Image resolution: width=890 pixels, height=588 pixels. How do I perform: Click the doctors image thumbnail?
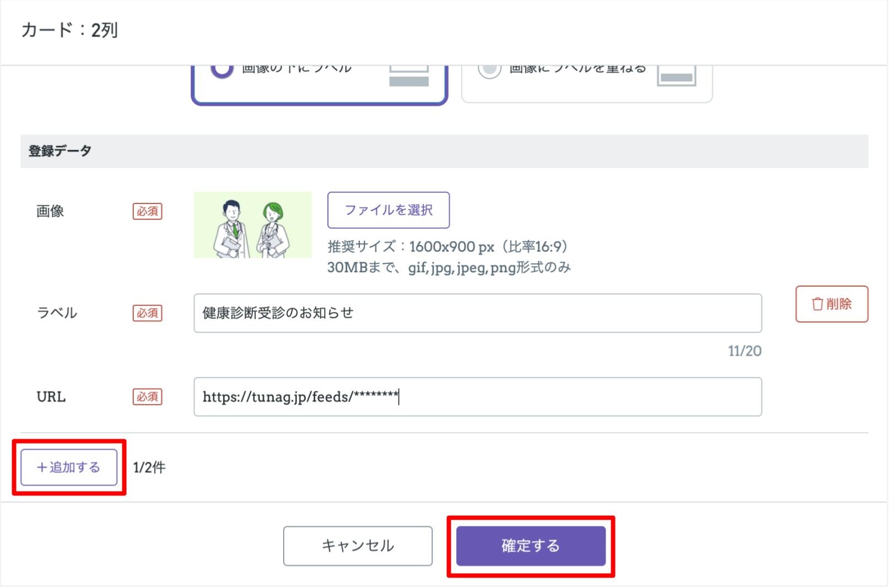coord(253,225)
